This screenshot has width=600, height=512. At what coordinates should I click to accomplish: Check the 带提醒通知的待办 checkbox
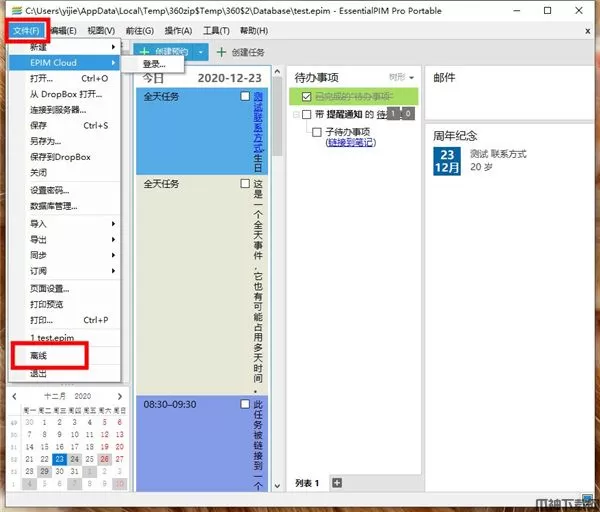click(306, 114)
